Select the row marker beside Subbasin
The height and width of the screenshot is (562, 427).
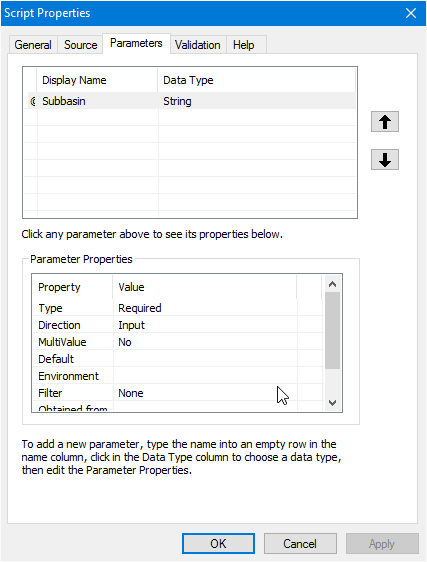click(33, 101)
